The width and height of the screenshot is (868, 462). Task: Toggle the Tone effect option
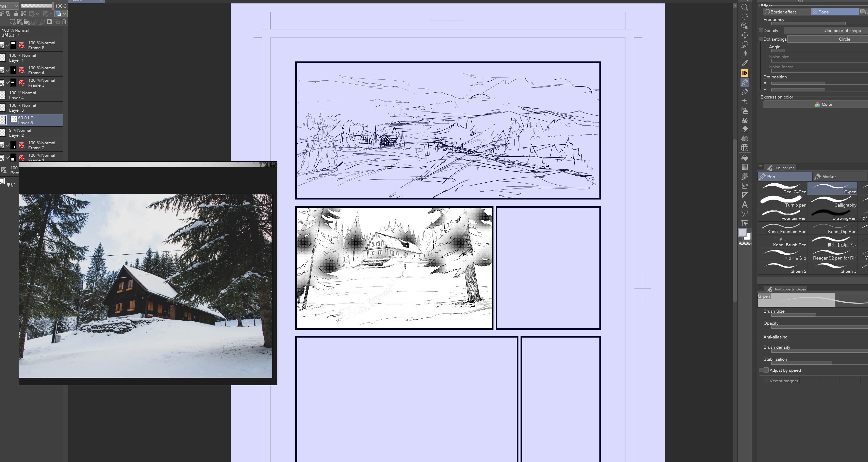[835, 12]
